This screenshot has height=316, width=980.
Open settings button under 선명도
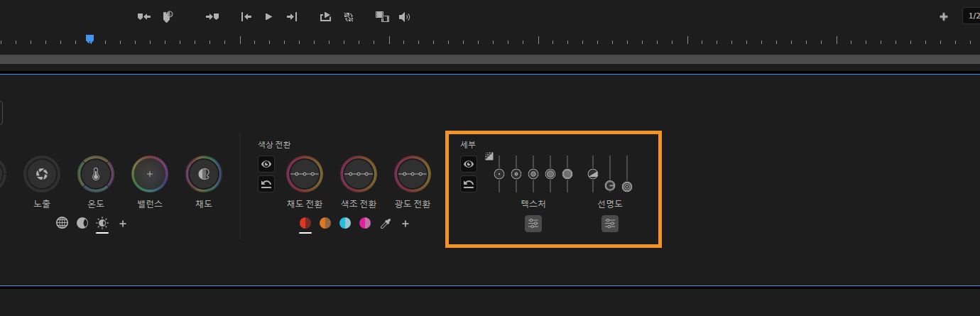[x=610, y=224]
